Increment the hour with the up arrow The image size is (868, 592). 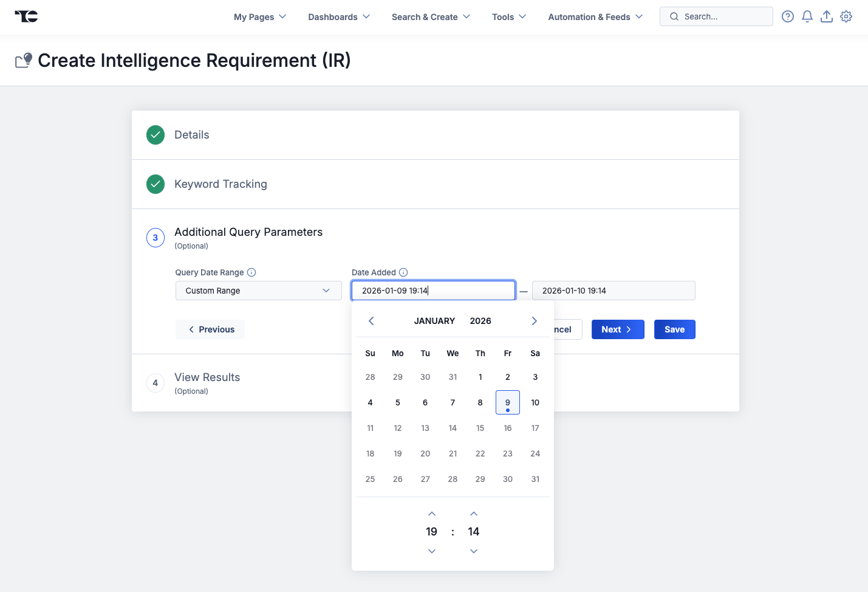click(431, 514)
